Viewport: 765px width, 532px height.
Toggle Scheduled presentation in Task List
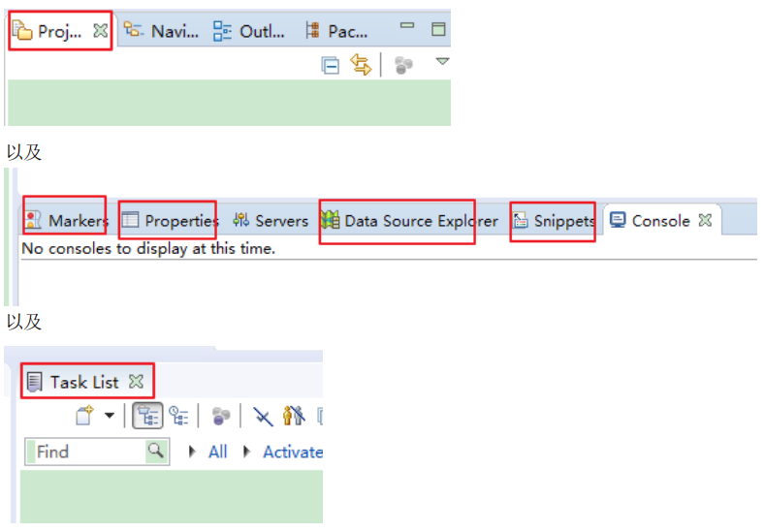(178, 416)
